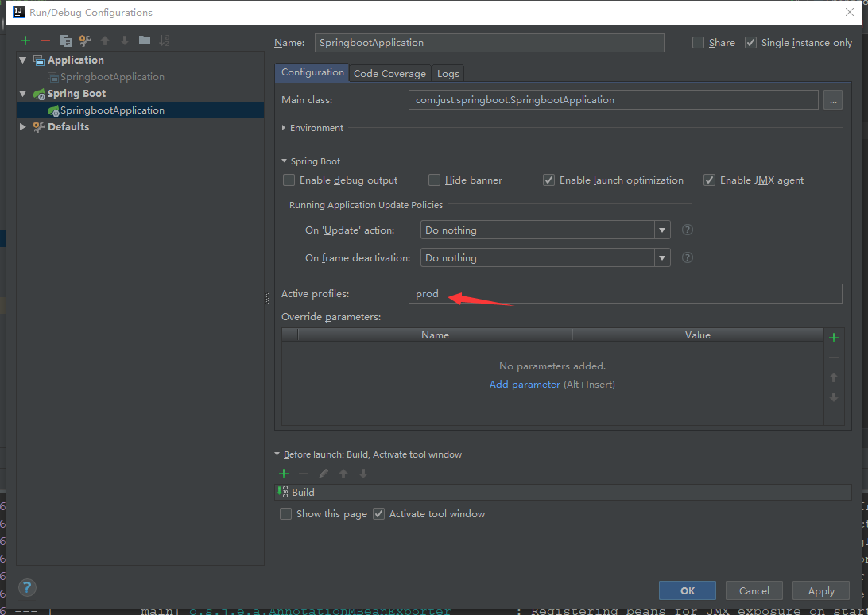Switch to the Logs tab

coord(448,74)
